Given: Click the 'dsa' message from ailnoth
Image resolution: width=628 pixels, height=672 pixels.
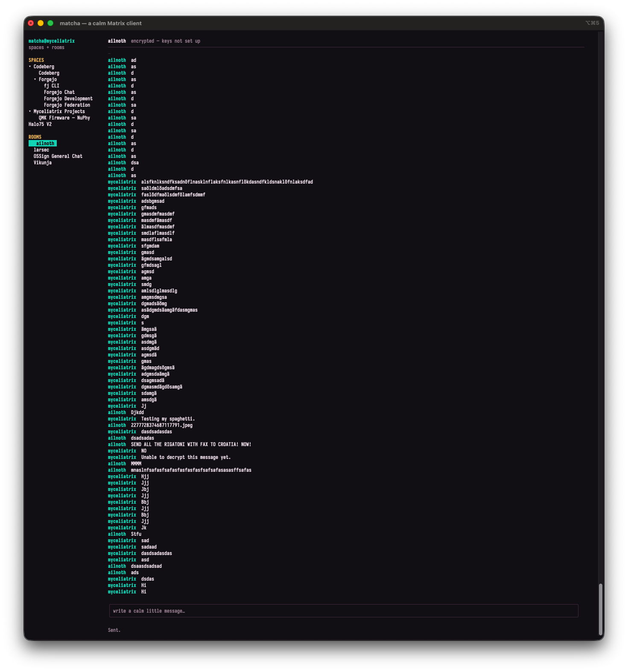Looking at the screenshot, I should (x=135, y=163).
